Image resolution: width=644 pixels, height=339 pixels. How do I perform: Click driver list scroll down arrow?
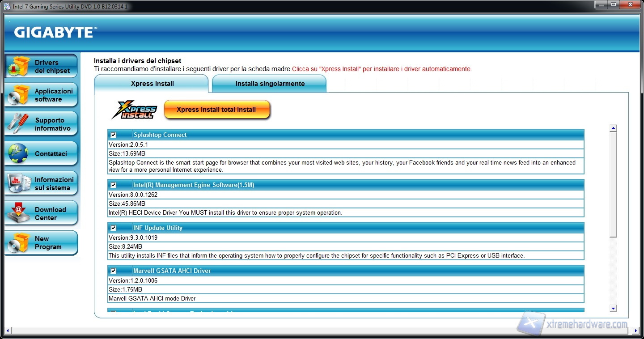pyautogui.click(x=613, y=308)
